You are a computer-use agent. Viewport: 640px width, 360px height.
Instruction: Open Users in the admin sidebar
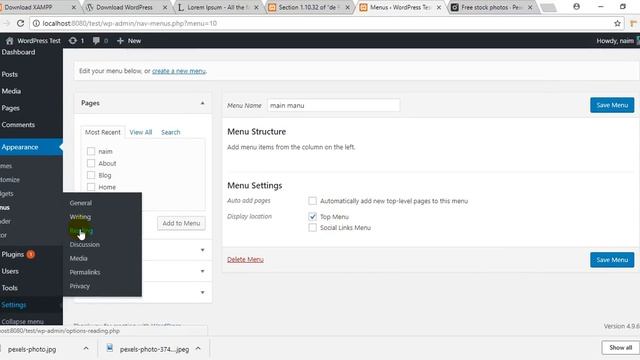pos(10,271)
